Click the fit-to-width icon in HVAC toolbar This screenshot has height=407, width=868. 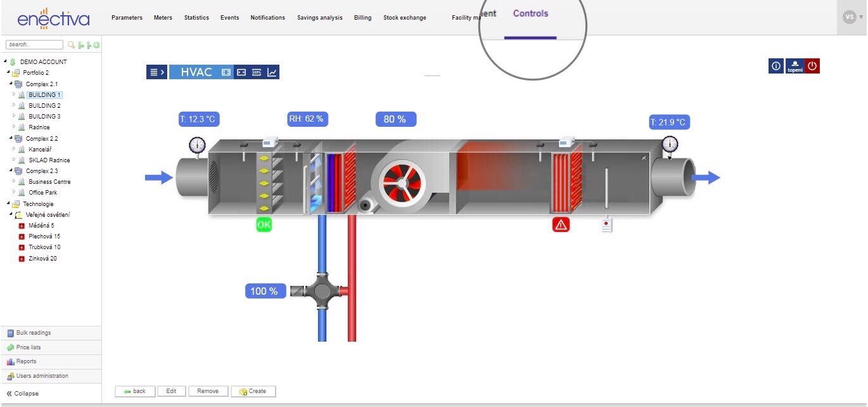tap(241, 72)
